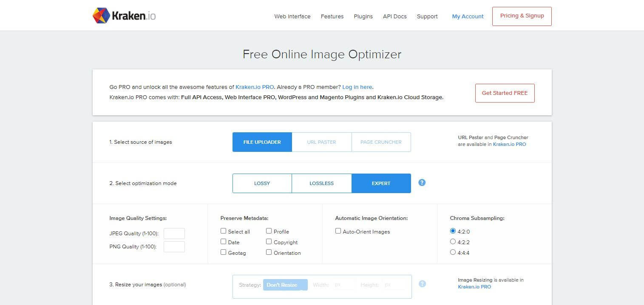Tick the Copyright checkbox
This screenshot has height=305, width=644.
(x=269, y=242)
